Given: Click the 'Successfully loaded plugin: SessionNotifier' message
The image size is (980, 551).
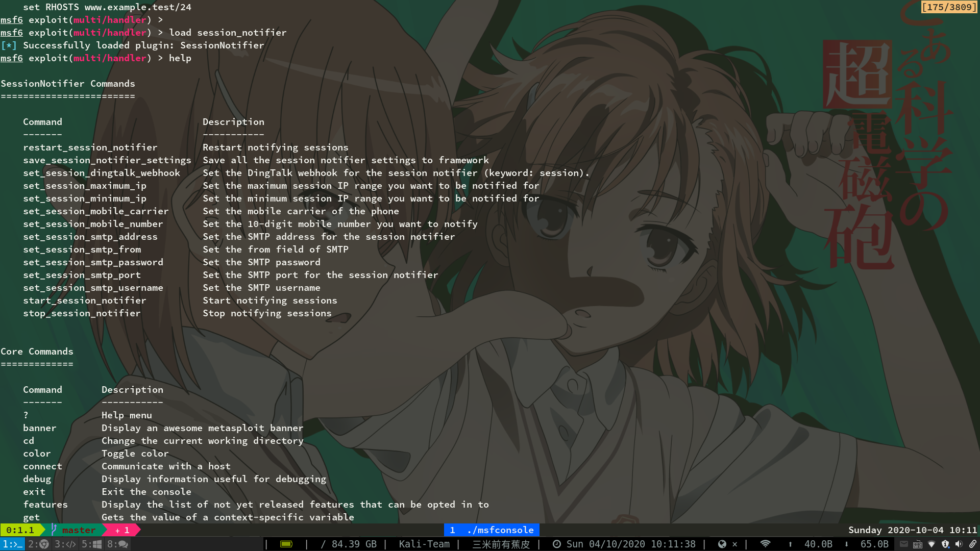Looking at the screenshot, I should pyautogui.click(x=143, y=45).
